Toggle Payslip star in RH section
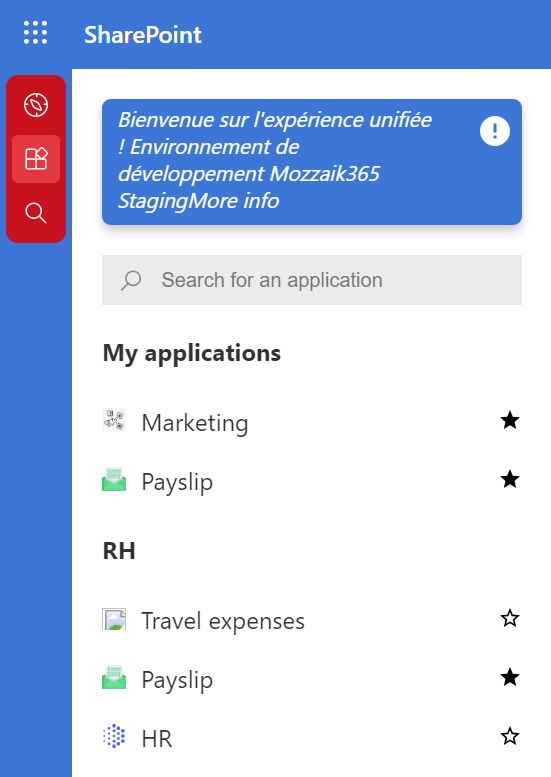 510,678
